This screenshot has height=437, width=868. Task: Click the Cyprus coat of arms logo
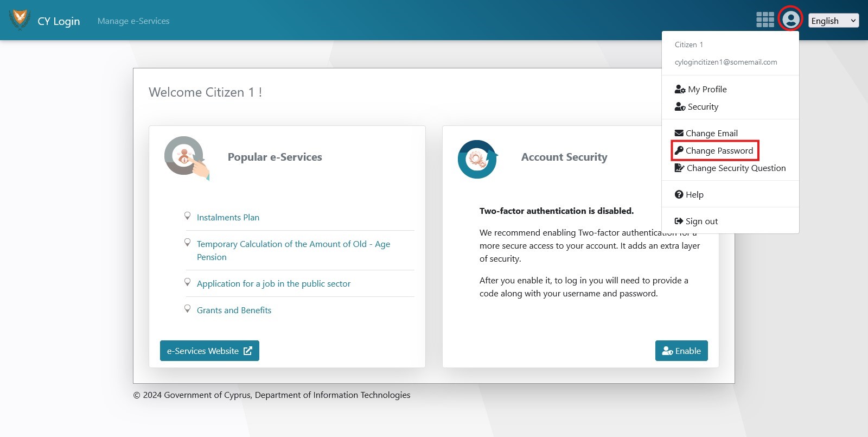(20, 20)
